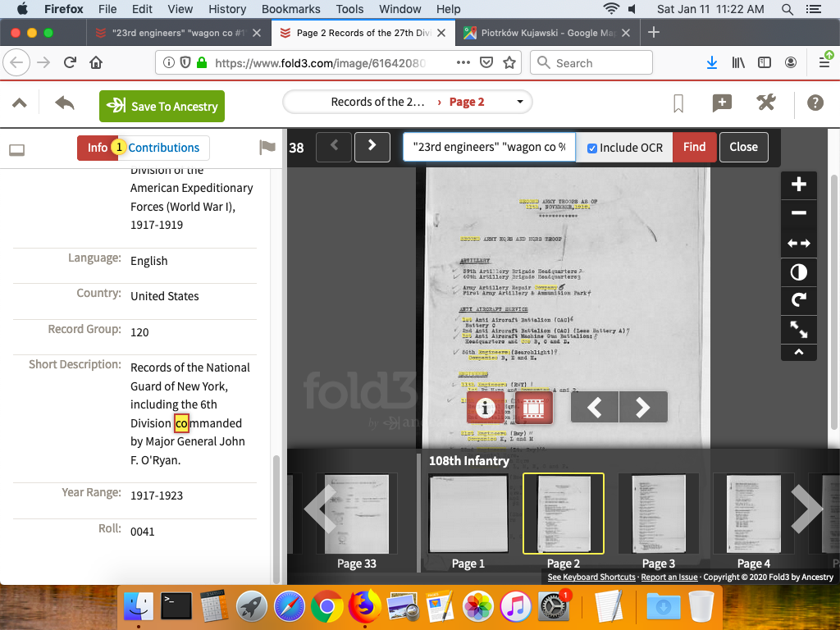The height and width of the screenshot is (630, 840).
Task: Add a comment with the annotation icon
Action: [x=722, y=103]
